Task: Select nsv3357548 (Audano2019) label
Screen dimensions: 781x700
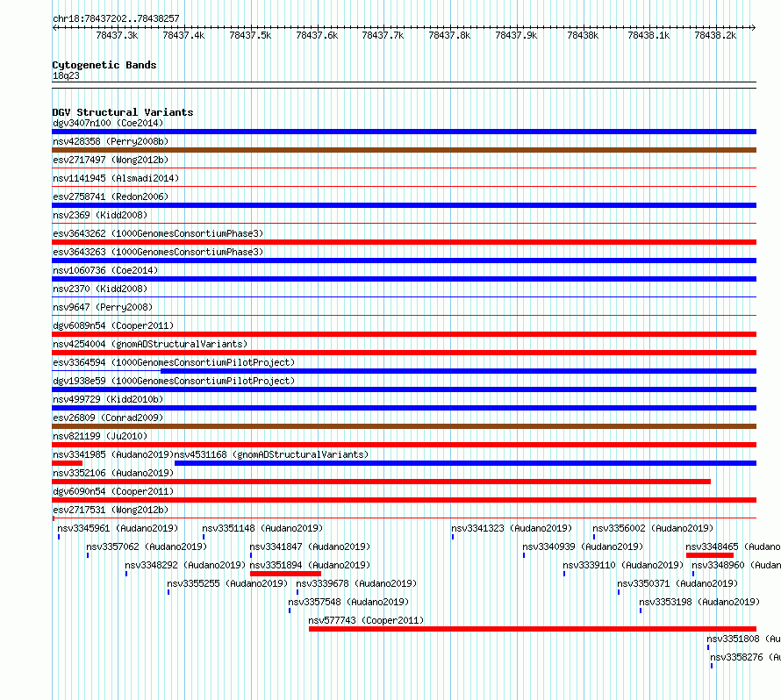Action: coord(348,602)
